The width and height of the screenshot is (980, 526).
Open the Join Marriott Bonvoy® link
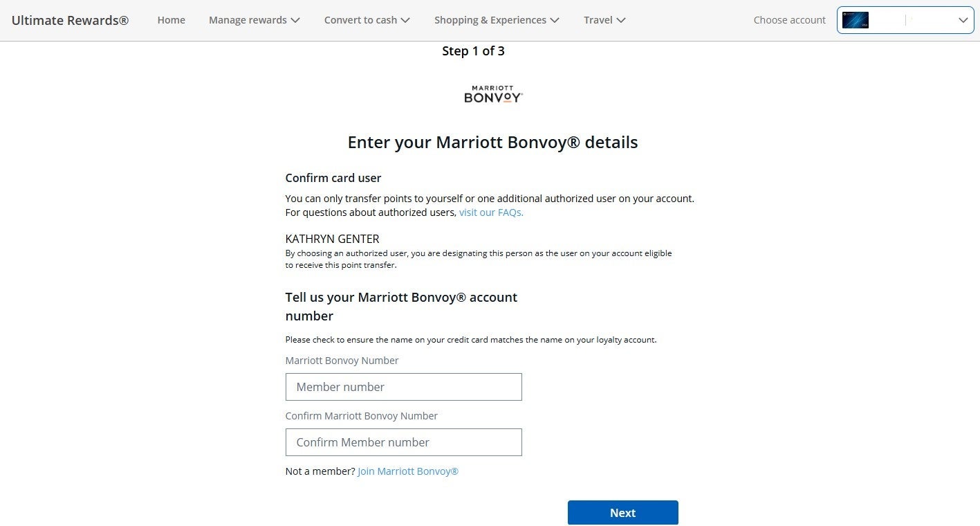point(407,471)
